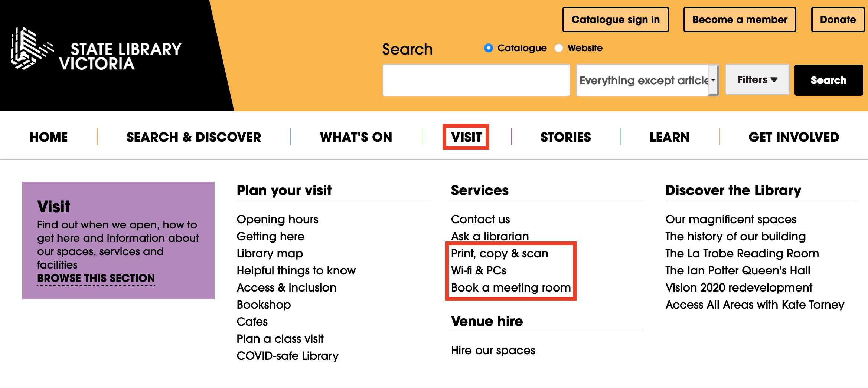The image size is (868, 388).
Task: Open the STORIES section
Action: pyautogui.click(x=566, y=137)
